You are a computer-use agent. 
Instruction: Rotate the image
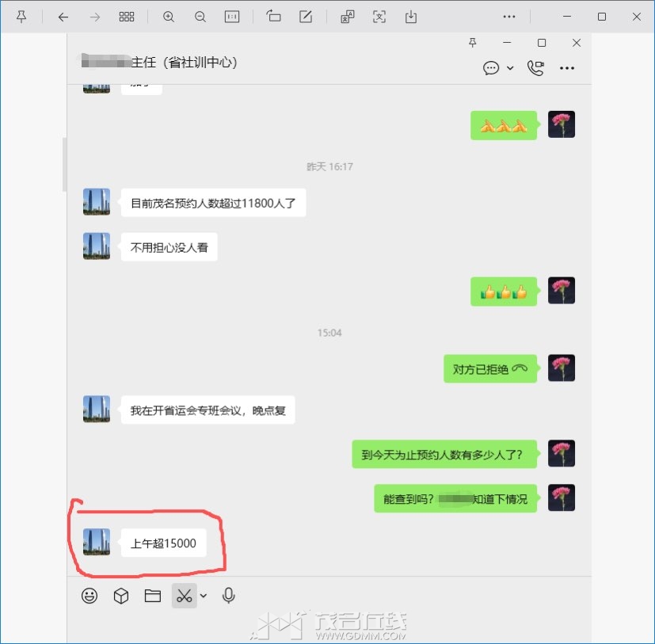274,17
